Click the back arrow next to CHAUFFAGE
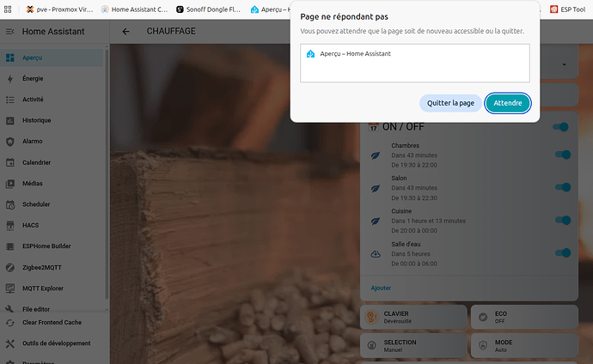The height and width of the screenshot is (364, 593). point(126,32)
